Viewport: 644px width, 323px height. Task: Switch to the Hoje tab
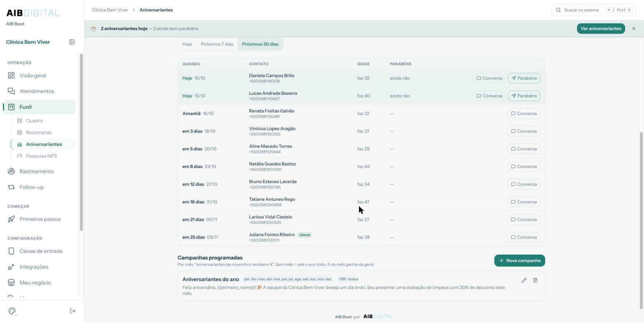187,44
